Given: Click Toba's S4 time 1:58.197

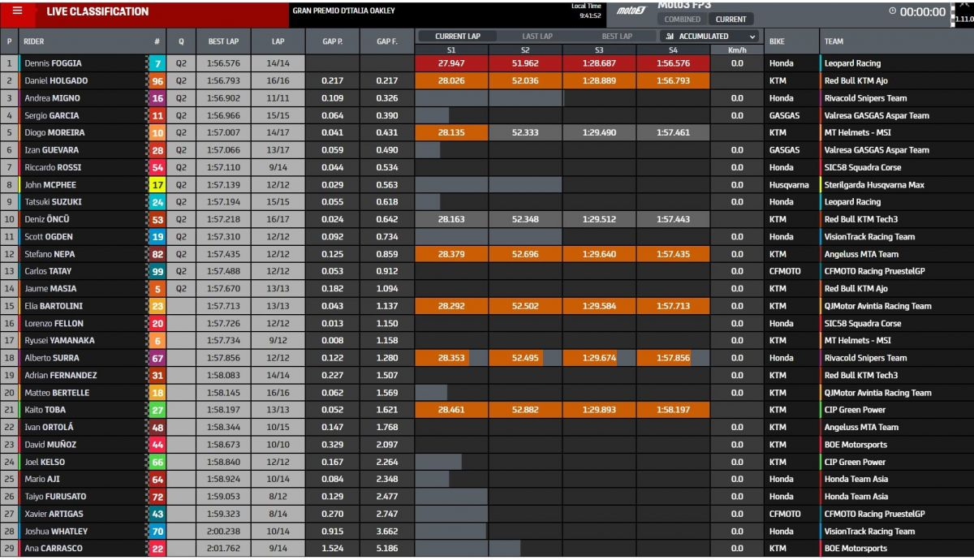Looking at the screenshot, I should (672, 410).
